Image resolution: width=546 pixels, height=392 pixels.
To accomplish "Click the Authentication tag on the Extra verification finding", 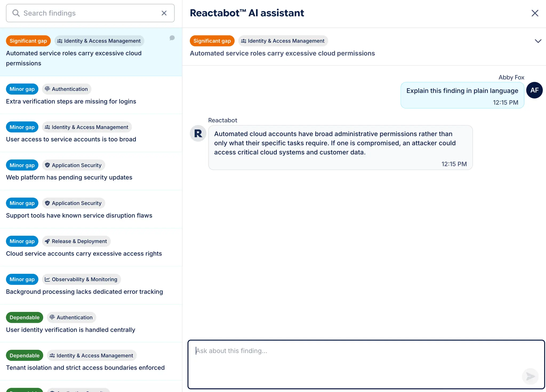I will 67,89.
